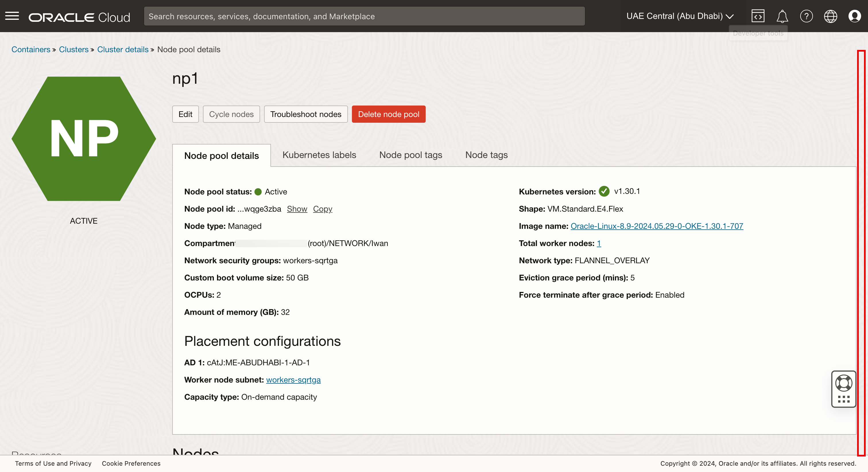Open the language globe menu
This screenshot has width=868, height=472.
[x=830, y=16]
